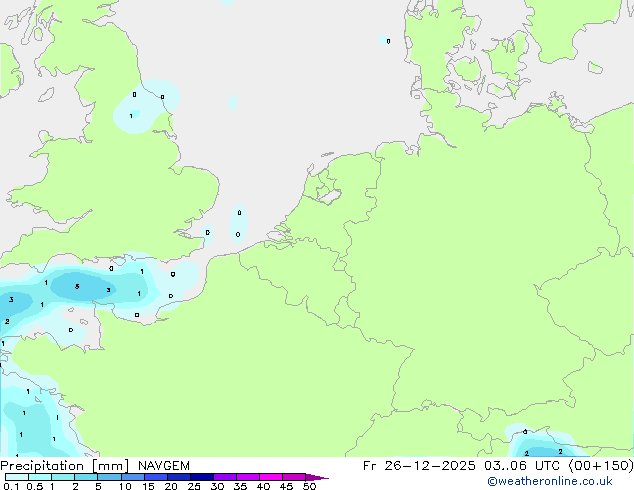Click the legend swatch between 20 and 25
634x490 pixels.
(179, 477)
